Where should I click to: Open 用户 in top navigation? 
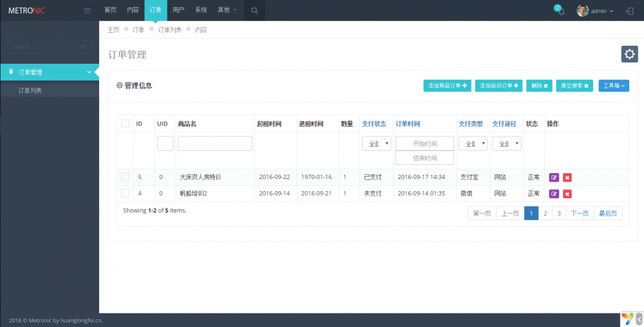[178, 10]
